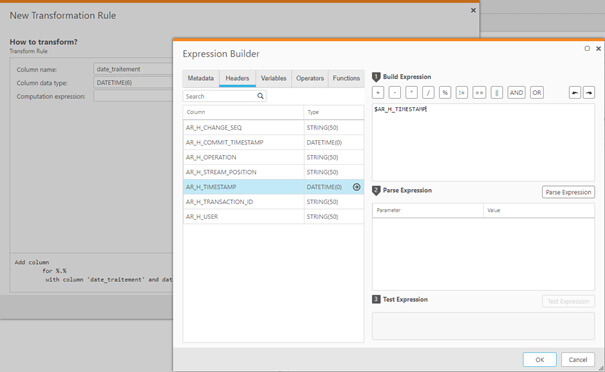Image resolution: width=605 pixels, height=372 pixels.
Task: Select the AR_H_STREAM_POSITION row
Action: tap(273, 172)
